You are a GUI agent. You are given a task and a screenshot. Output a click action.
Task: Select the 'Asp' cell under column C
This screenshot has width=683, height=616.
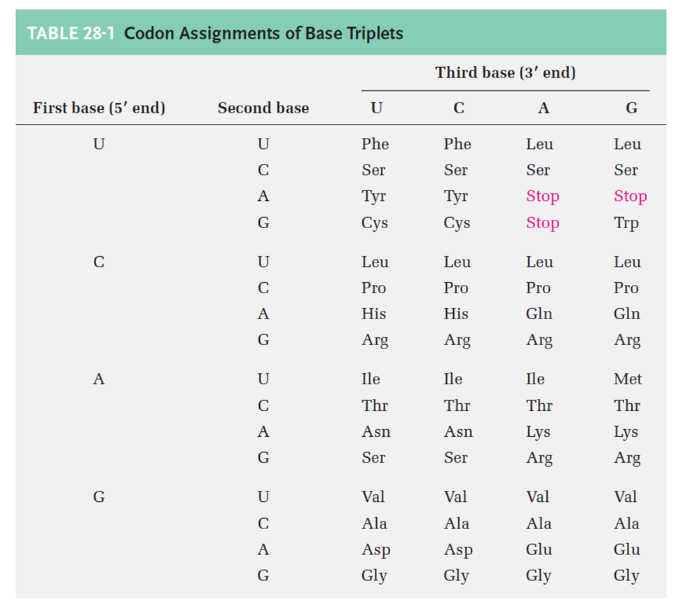coord(458,550)
